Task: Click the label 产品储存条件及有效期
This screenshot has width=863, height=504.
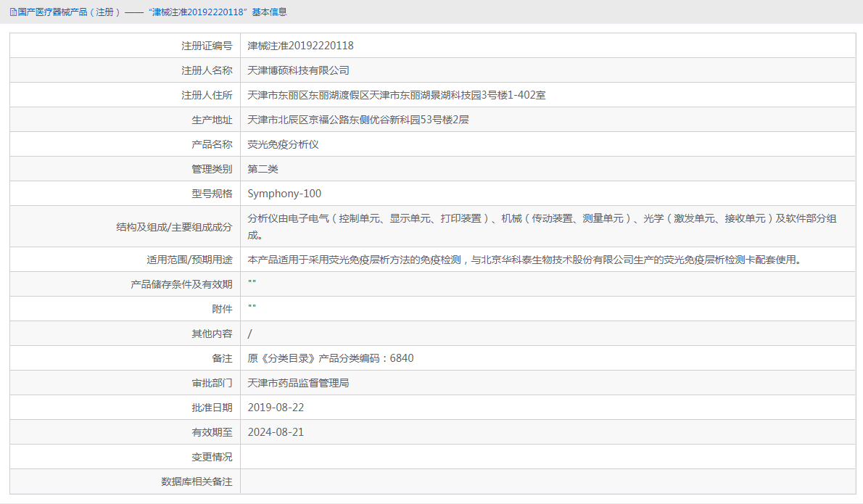Action: [181, 284]
